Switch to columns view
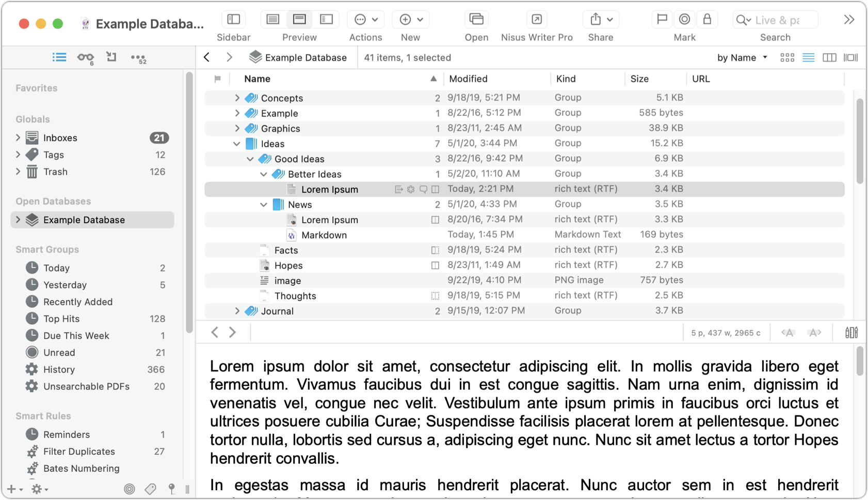 click(x=829, y=58)
